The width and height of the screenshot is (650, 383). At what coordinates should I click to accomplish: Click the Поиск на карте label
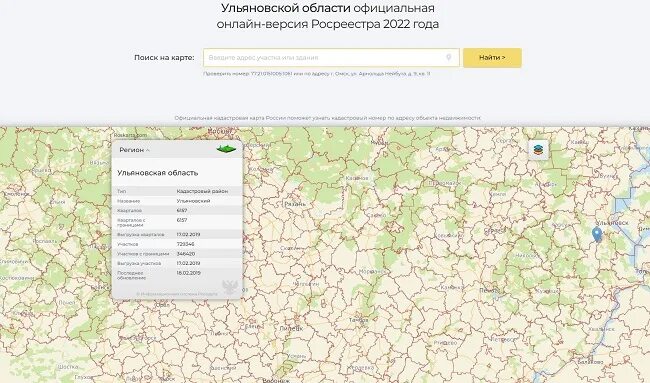click(164, 58)
